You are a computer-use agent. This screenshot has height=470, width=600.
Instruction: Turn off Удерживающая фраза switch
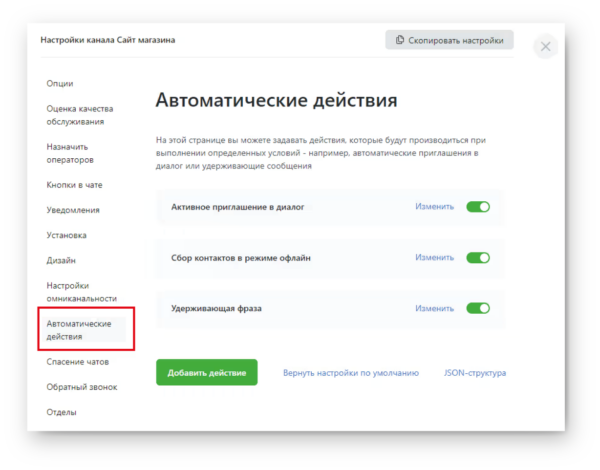pyautogui.click(x=478, y=308)
